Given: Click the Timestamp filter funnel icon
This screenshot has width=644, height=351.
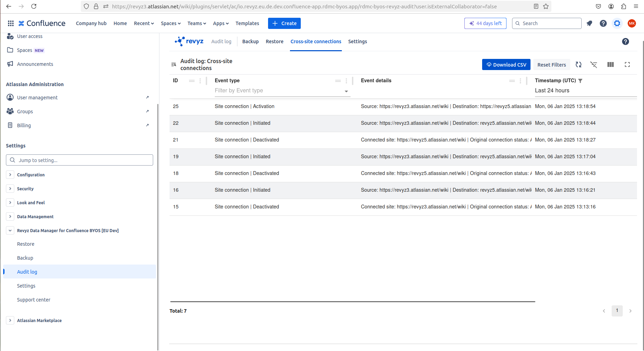Looking at the screenshot, I should tap(580, 81).
